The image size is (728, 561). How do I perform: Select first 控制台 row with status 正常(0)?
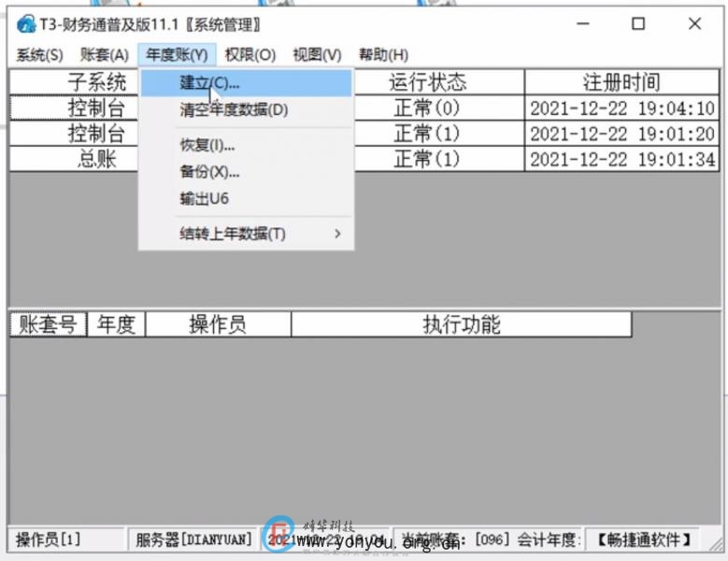74,108
